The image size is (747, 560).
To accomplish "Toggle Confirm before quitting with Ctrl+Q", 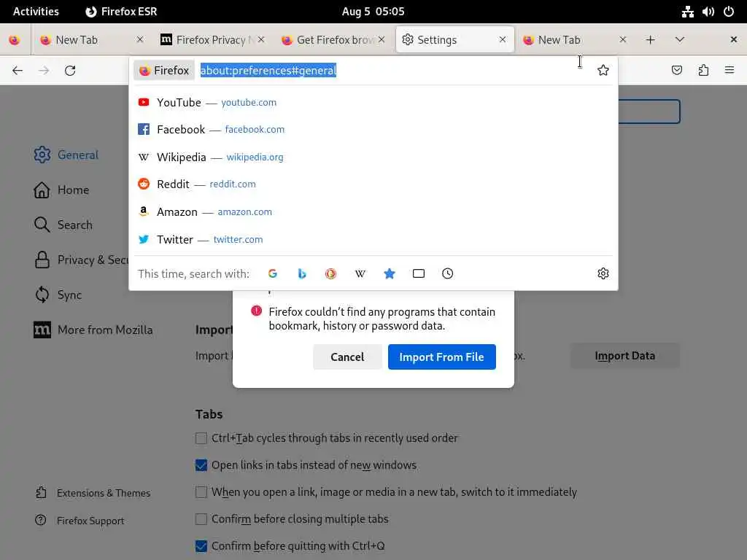I will 201,545.
